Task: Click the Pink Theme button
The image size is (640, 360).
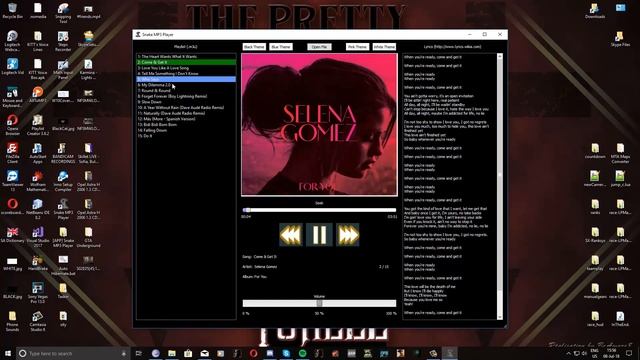Action: (357, 47)
